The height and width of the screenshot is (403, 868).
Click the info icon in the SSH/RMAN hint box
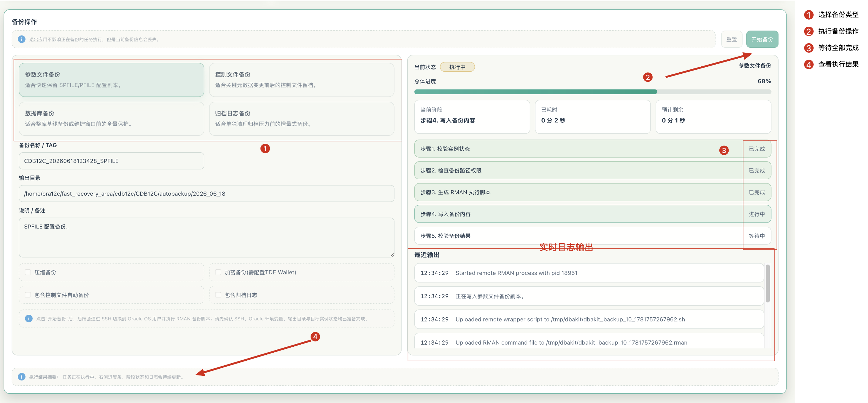(29, 319)
